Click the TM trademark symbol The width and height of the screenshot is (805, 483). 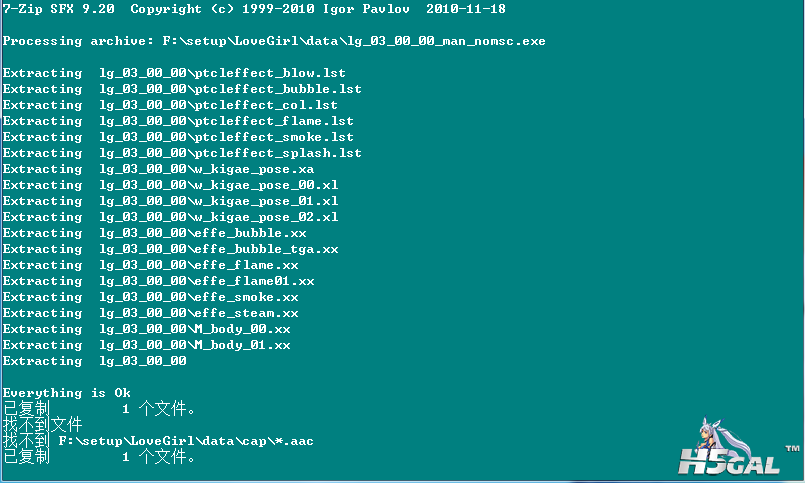click(x=793, y=449)
